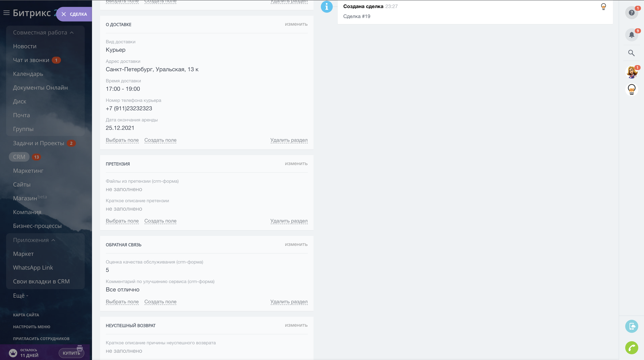
Task: Click изменить on the О ДОСТАВКЕ section
Action: pos(296,24)
